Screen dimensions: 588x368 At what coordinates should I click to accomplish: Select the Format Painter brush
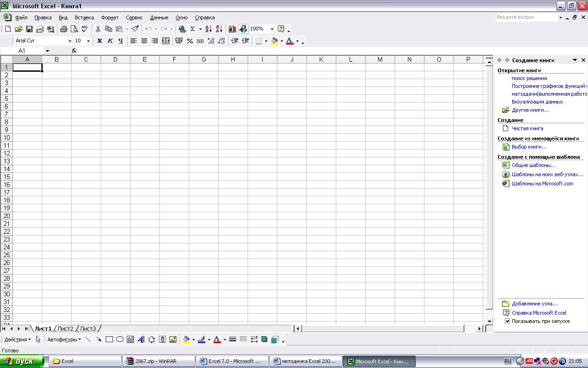pyautogui.click(x=135, y=29)
